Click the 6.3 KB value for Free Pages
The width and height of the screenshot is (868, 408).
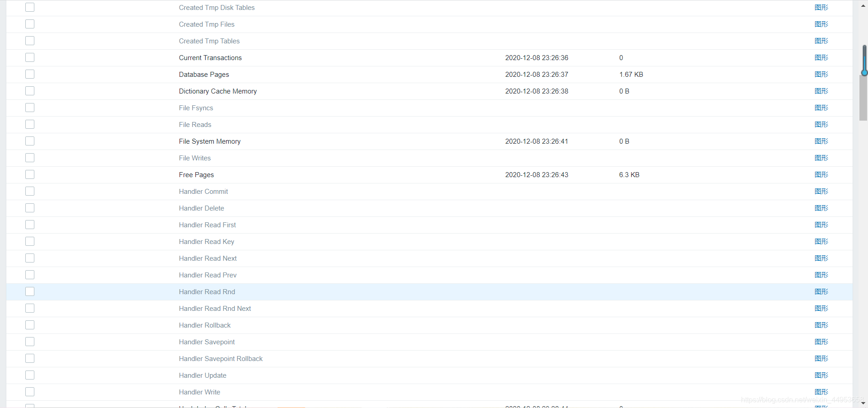pyautogui.click(x=629, y=174)
